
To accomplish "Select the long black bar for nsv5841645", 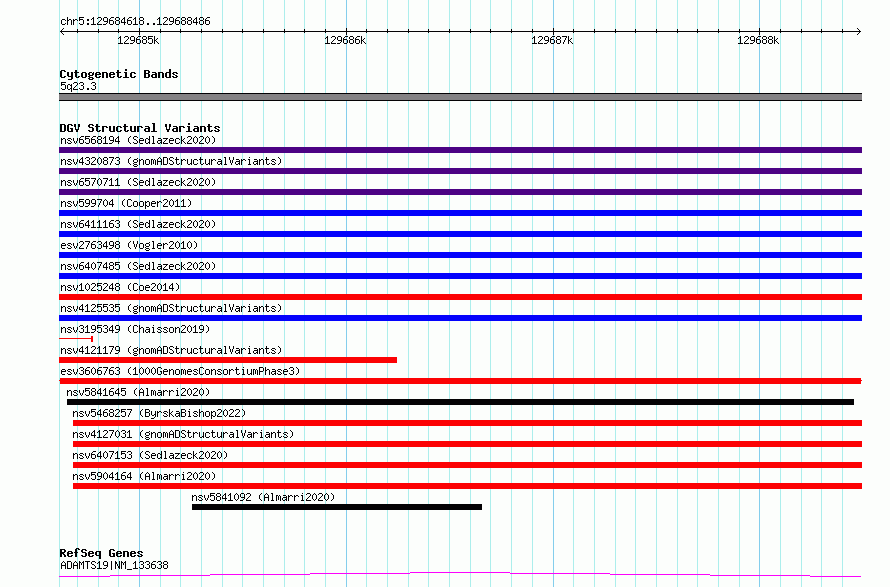I will (x=460, y=402).
